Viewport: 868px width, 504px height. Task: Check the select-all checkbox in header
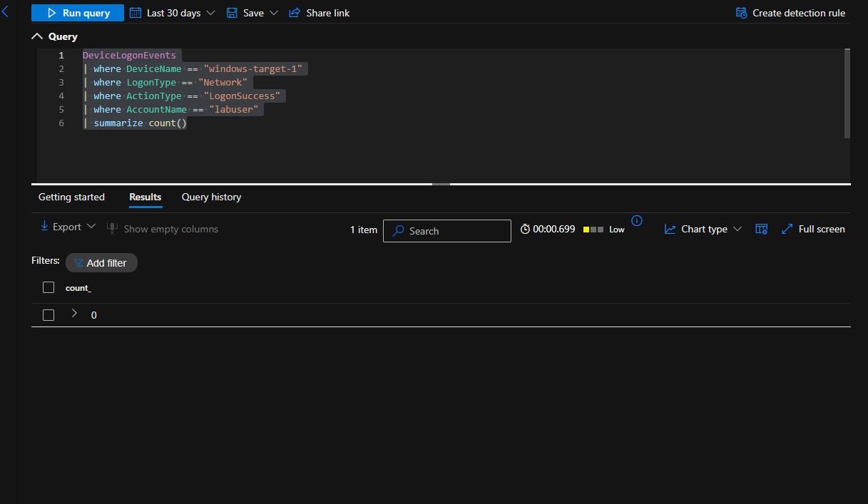tap(48, 287)
